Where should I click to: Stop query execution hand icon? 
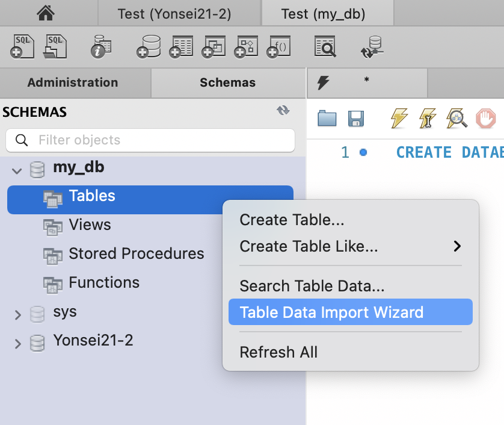click(x=486, y=119)
